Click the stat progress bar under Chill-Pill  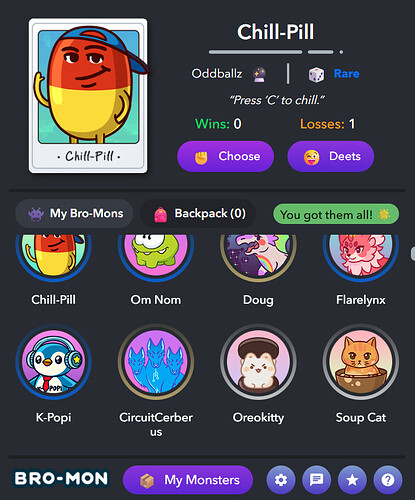click(x=276, y=52)
